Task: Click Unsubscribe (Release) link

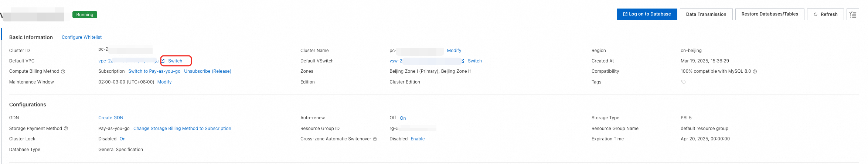Action: (x=208, y=71)
